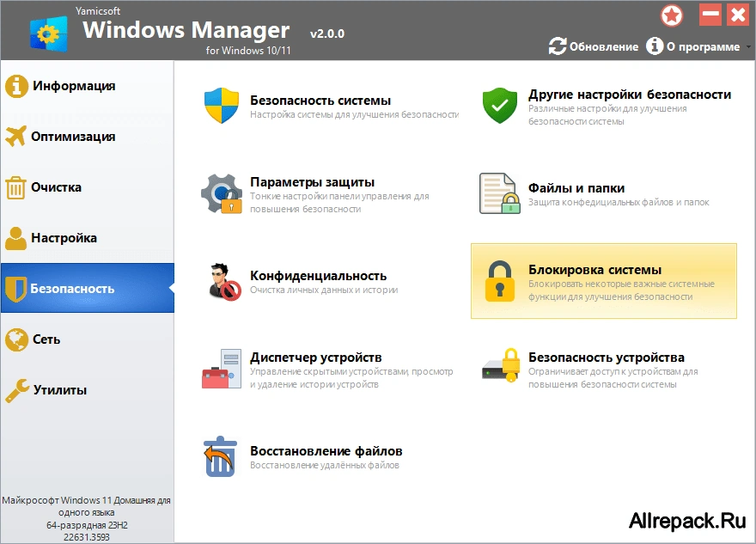The height and width of the screenshot is (544, 756).
Task: Open Блокировка системы
Action: (x=604, y=281)
